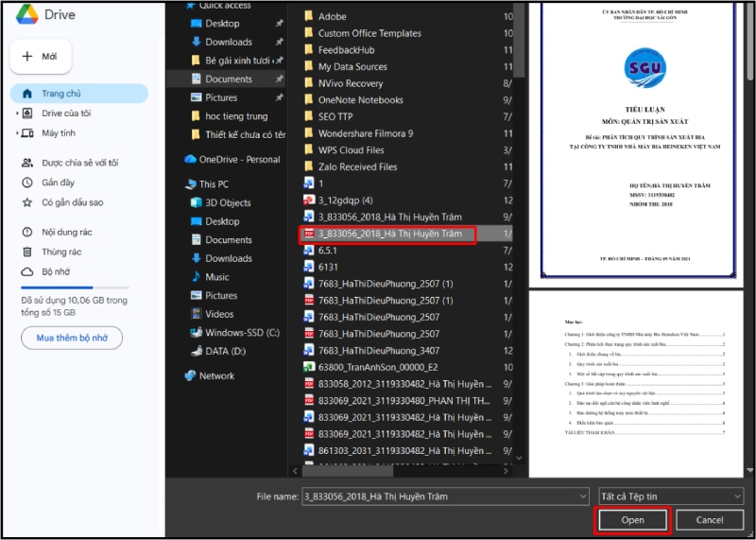This screenshot has height=540, width=756.
Task: Click the cover page preview thumbnail
Action: [x=637, y=144]
